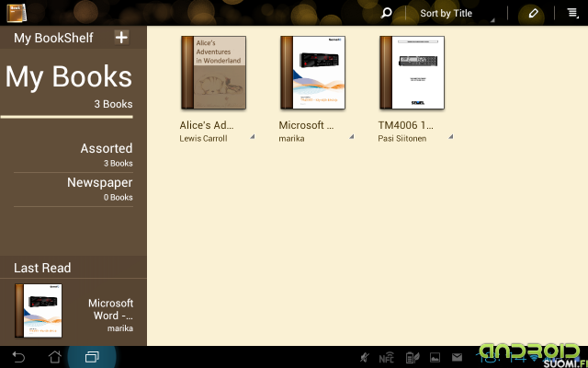The width and height of the screenshot is (588, 368).
Task: Open the overflow menu icon
Action: 572,13
